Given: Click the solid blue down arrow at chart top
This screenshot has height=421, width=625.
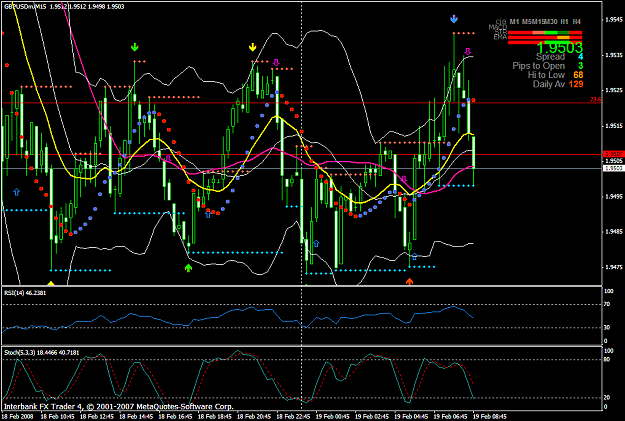Looking at the screenshot, I should click(454, 19).
